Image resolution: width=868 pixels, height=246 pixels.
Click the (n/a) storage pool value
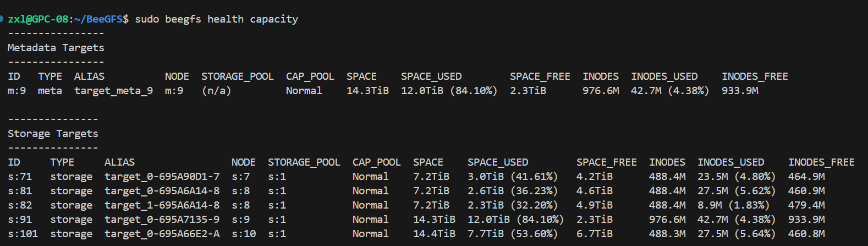(x=216, y=91)
